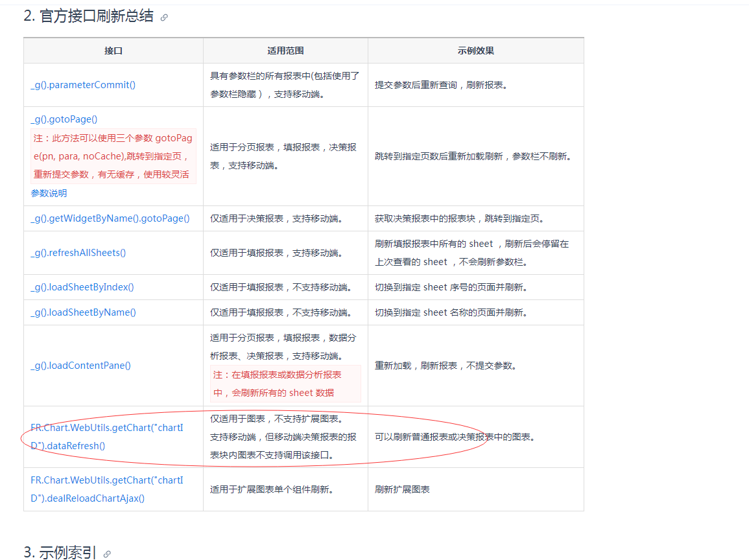Click the red gotoPage three-parameter note
Screen dimensions: 749x560
[x=113, y=156]
